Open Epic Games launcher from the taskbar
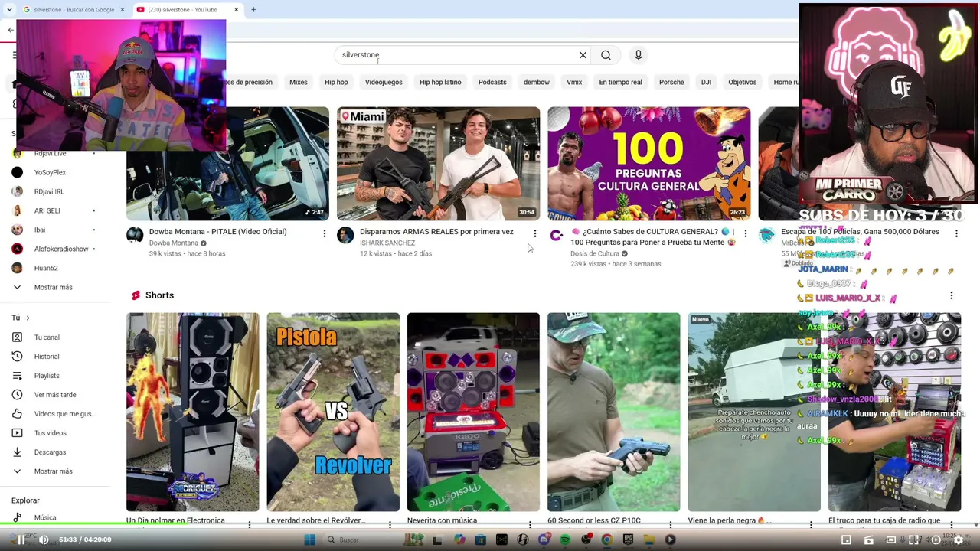The height and width of the screenshot is (551, 980). [628, 540]
